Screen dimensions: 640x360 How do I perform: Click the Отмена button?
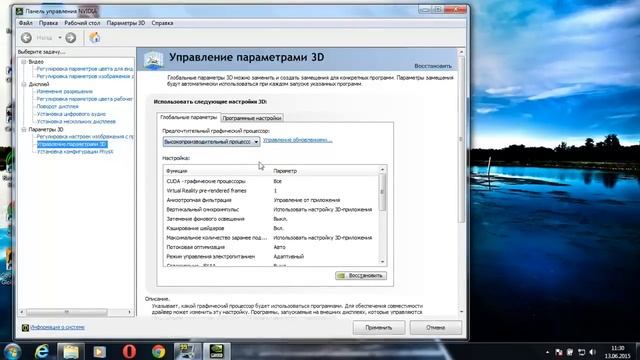click(x=436, y=328)
